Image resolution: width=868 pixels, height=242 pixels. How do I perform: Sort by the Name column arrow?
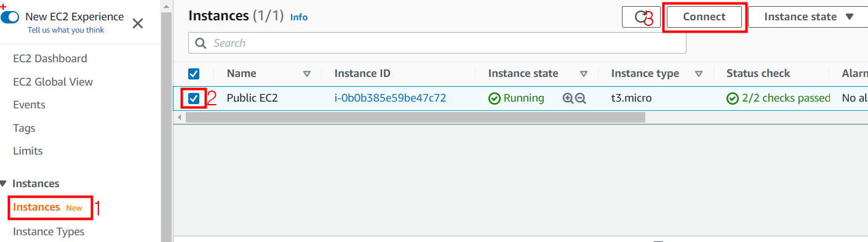(x=307, y=75)
